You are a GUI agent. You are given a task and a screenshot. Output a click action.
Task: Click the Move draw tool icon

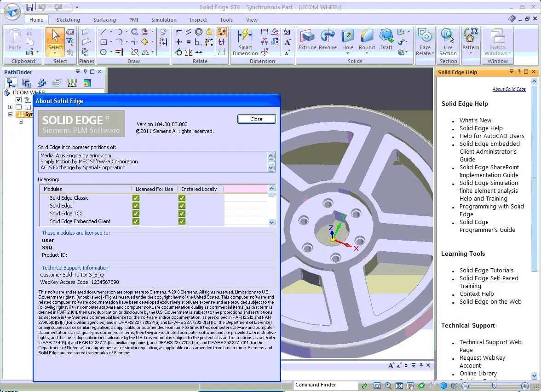coord(145,42)
